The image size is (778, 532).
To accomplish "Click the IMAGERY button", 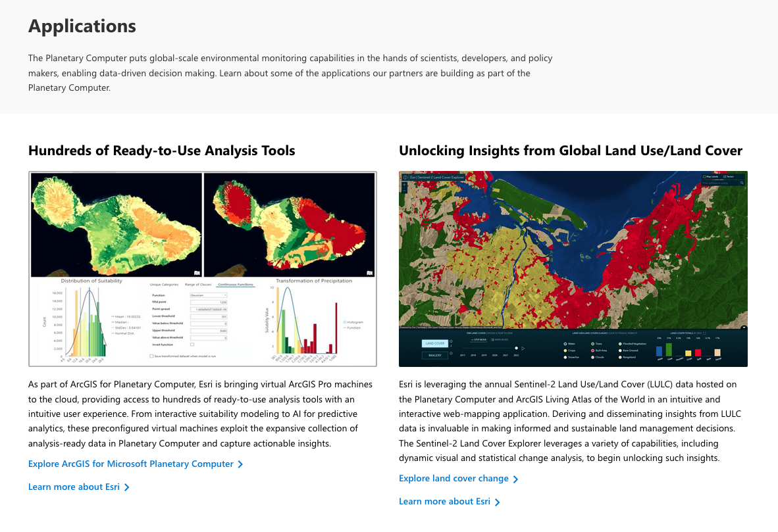I will pyautogui.click(x=435, y=355).
